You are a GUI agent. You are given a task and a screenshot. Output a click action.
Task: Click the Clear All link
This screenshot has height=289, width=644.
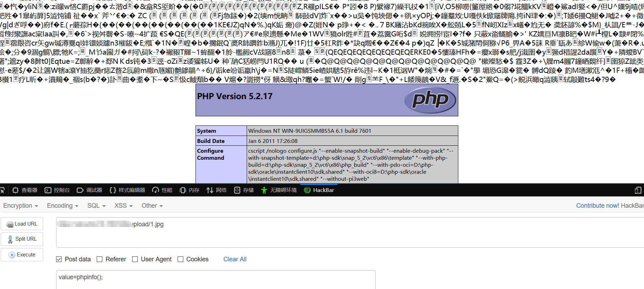pos(235,259)
